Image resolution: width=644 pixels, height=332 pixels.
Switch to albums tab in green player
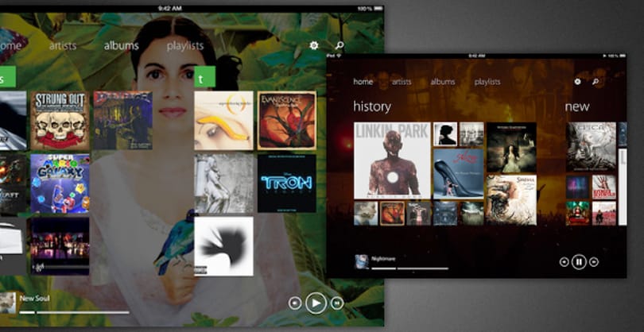[x=121, y=46]
